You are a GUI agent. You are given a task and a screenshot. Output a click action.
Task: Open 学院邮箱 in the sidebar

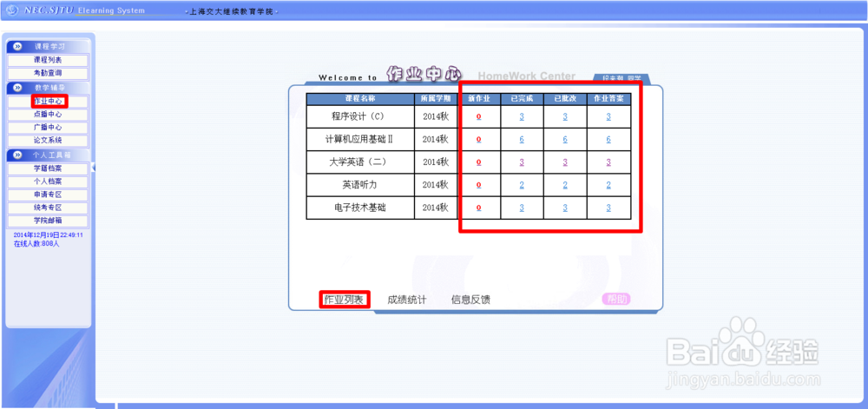point(48,221)
